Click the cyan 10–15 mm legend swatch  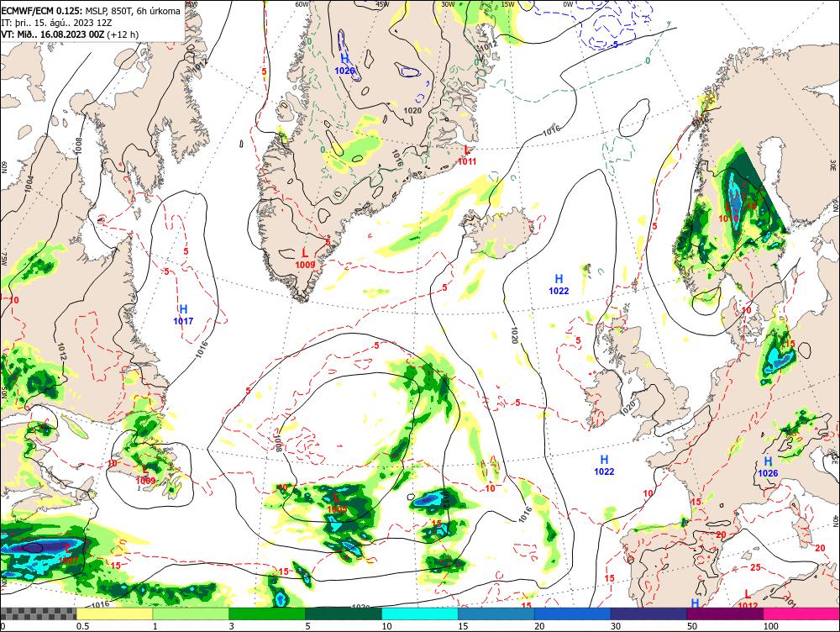click(x=420, y=614)
